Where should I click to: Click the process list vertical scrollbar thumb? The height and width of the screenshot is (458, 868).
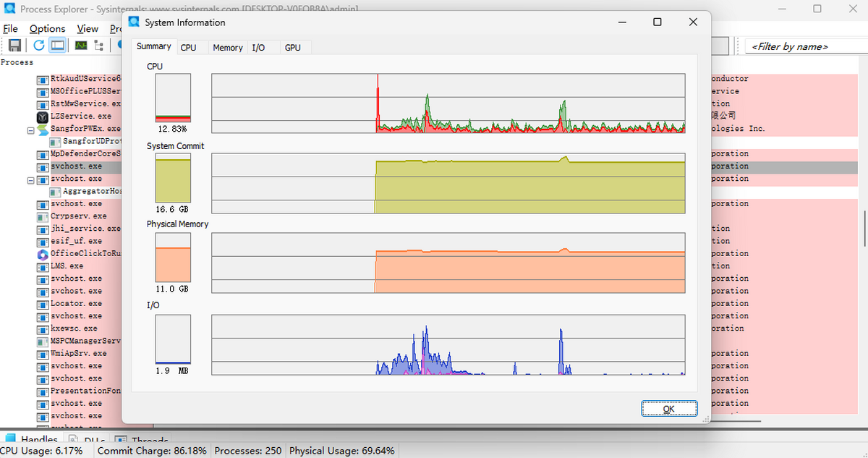tap(864, 228)
